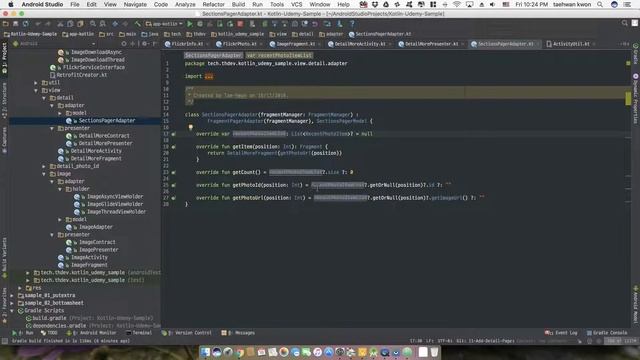This screenshot has width=640, height=360.
Task: Click the Help question mark icon
Action: point(352,24)
